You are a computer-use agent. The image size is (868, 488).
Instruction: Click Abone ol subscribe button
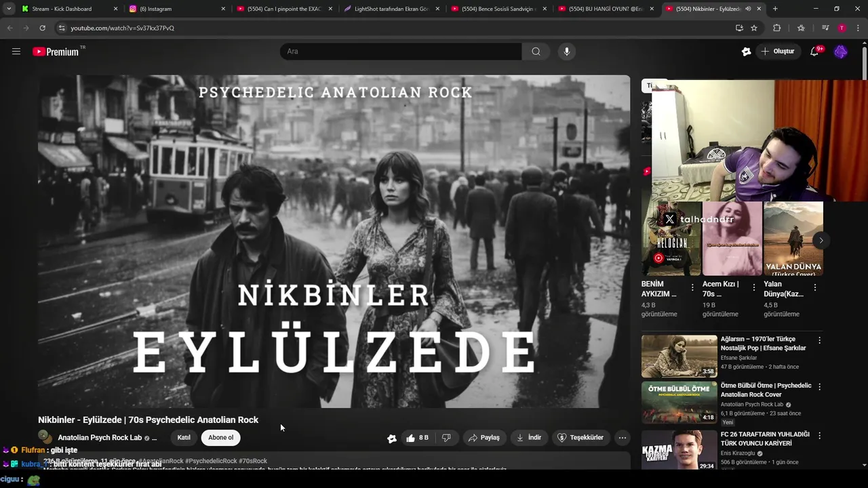click(x=220, y=438)
